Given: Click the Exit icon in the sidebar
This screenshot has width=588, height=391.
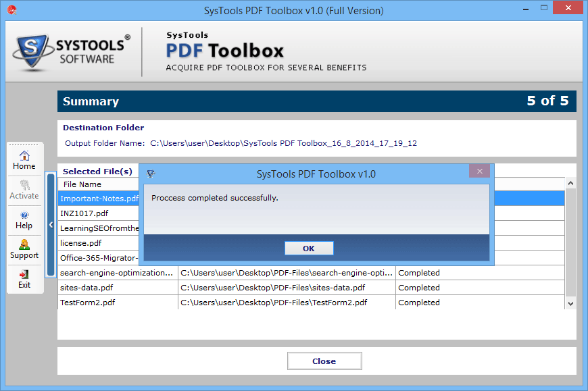Looking at the screenshot, I should tap(24, 274).
